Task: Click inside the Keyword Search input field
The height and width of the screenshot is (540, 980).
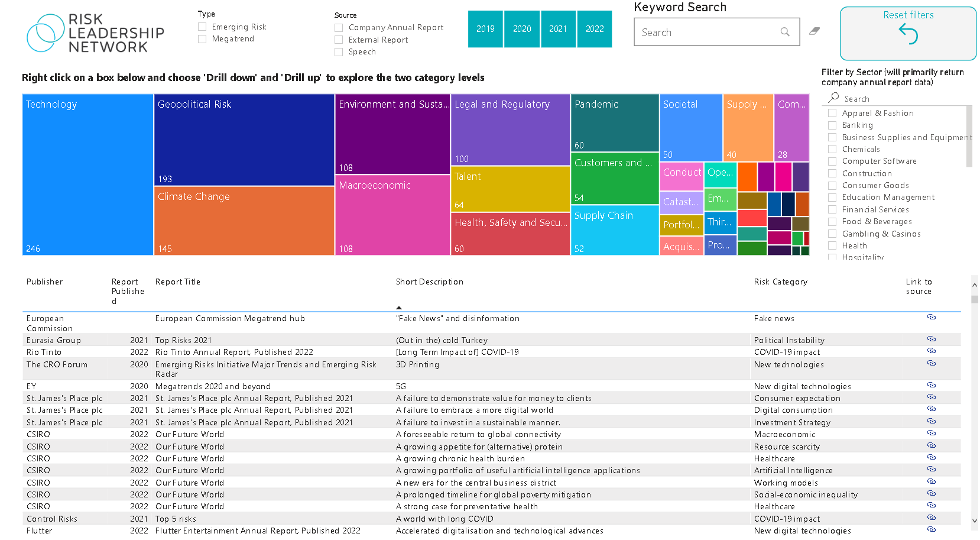Action: pos(697,32)
